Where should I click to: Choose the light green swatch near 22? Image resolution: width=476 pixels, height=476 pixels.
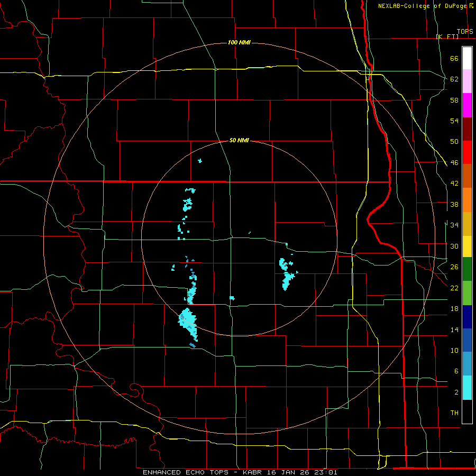(467, 293)
